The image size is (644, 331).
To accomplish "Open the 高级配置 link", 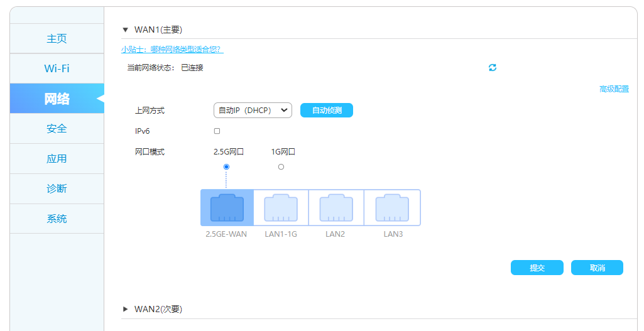I will click(614, 89).
